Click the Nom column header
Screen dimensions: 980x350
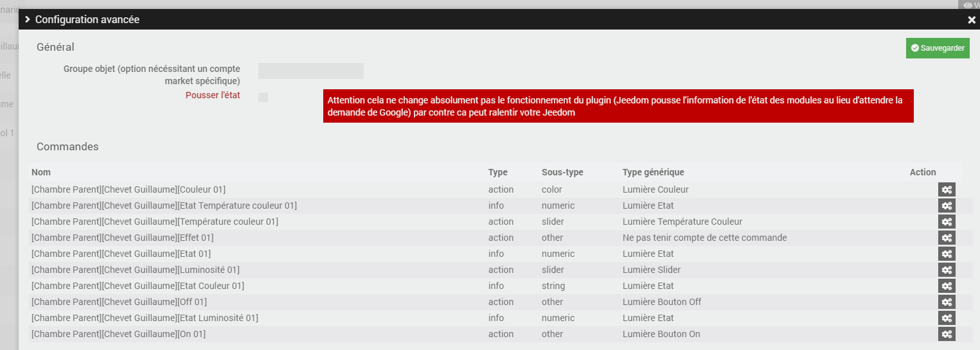pos(41,172)
